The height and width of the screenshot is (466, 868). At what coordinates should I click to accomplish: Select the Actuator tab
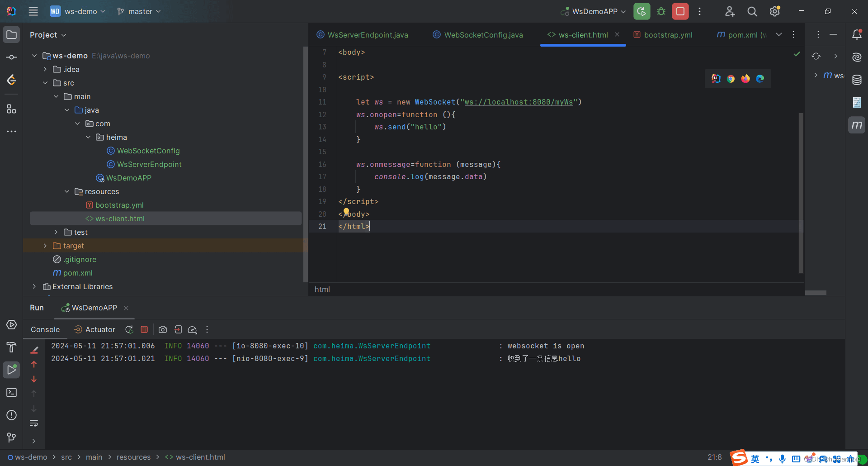94,330
